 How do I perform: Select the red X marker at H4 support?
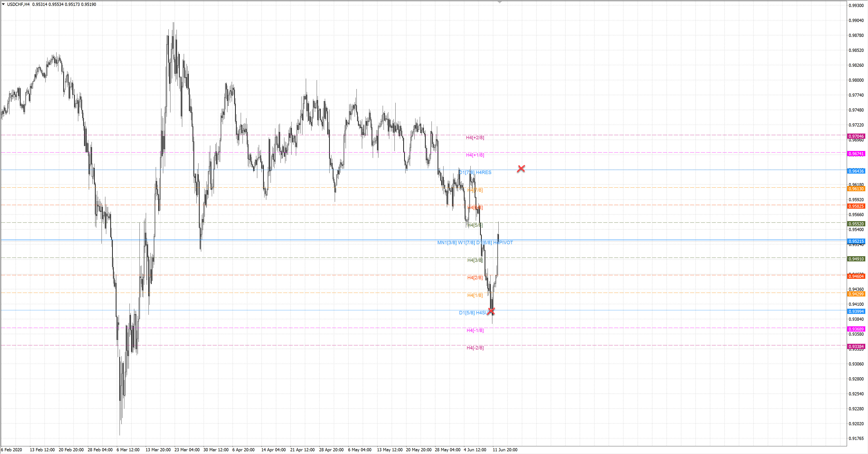(491, 311)
